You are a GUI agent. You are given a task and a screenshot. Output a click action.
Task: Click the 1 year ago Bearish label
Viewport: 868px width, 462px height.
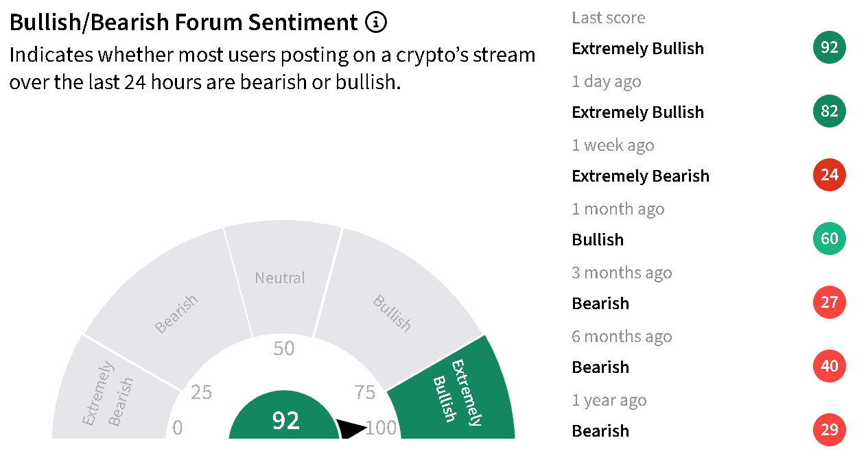click(x=600, y=431)
